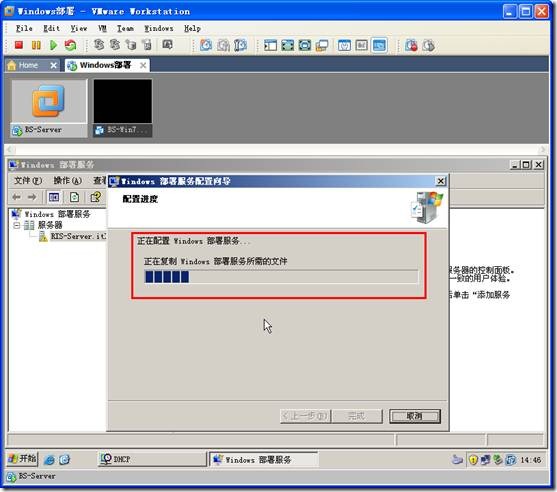Open the View menu
The width and height of the screenshot is (557, 492).
79,28
